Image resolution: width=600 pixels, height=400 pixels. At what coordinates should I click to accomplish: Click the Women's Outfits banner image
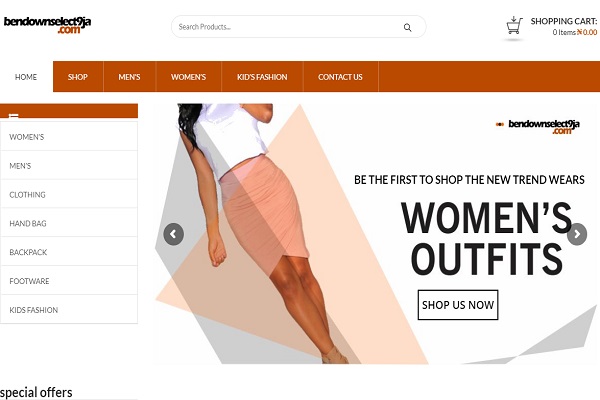(375, 233)
